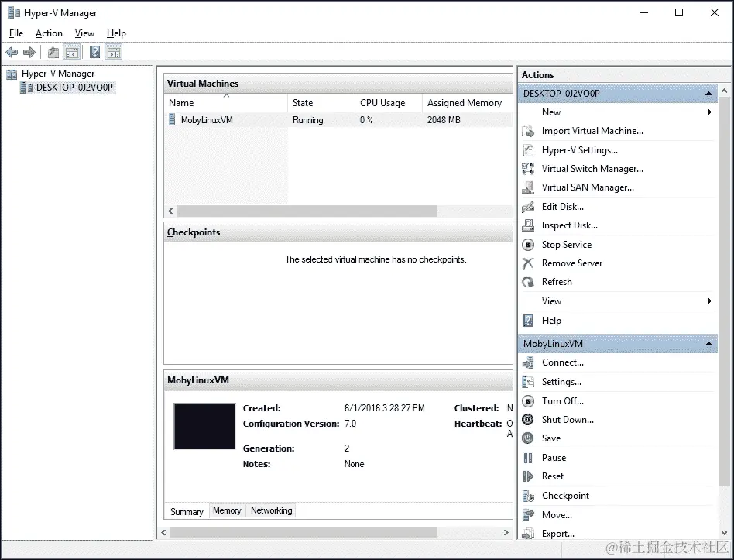The height and width of the screenshot is (560, 734).
Task: Expand the View submenu arrow
Action: 711,301
